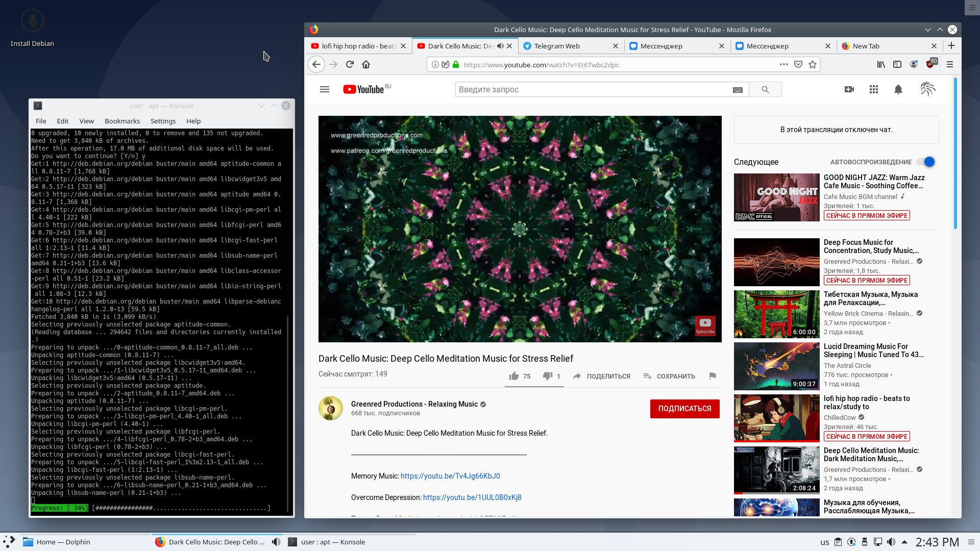Open Install Debian desktop icon
980x551 pixels.
point(32,28)
